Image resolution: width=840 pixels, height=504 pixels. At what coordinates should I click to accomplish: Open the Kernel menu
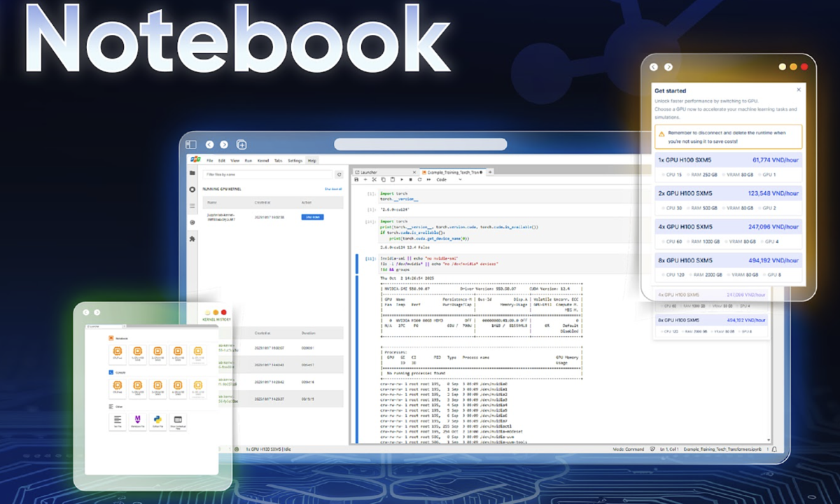point(263,160)
